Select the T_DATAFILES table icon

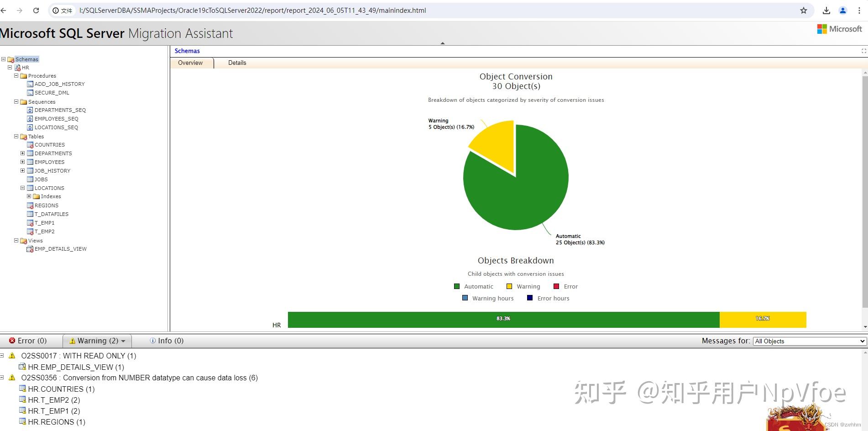30,214
